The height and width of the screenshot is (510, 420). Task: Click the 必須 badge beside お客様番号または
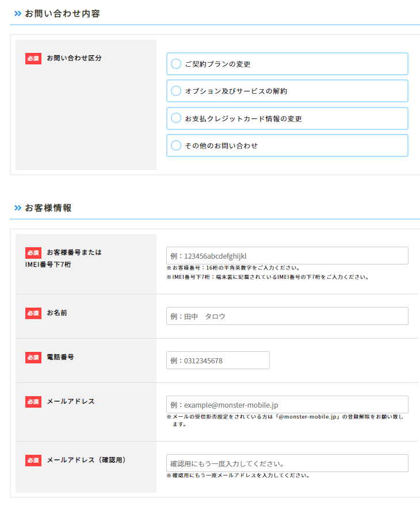click(x=33, y=252)
